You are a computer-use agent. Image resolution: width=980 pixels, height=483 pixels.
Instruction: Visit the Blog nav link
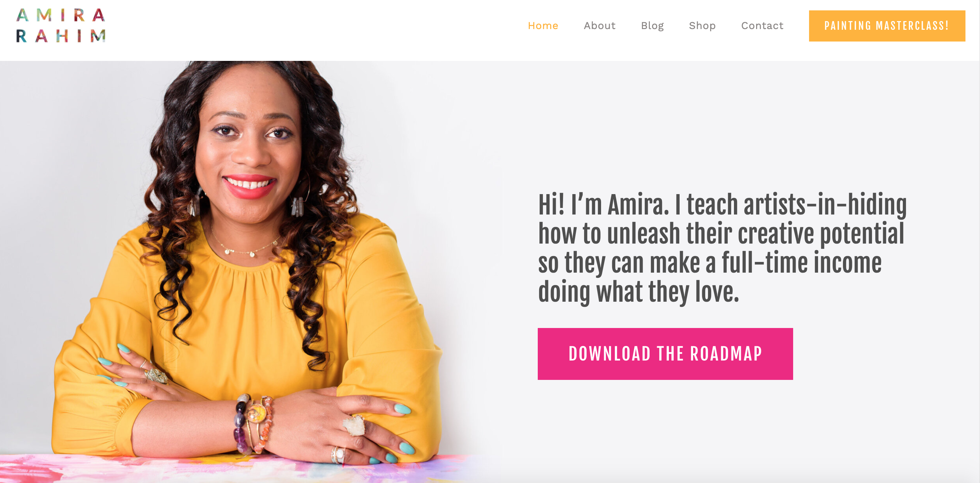(x=652, y=26)
